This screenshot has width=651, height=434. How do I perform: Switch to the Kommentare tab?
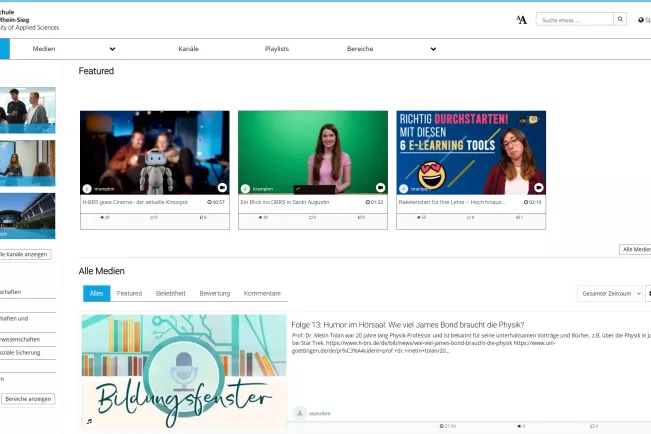[262, 293]
